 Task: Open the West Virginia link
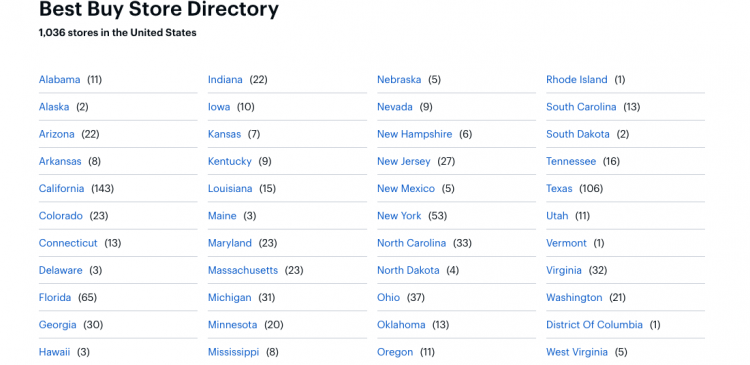[x=577, y=352]
